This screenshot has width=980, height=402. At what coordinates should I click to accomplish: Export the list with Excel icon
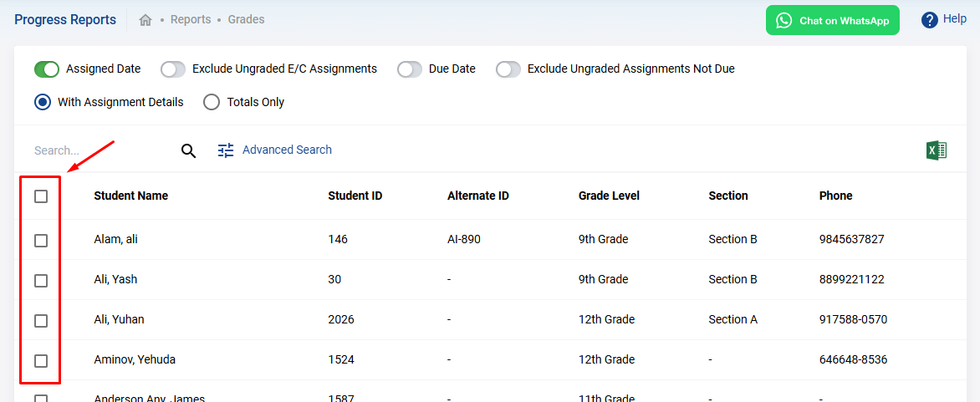pyautogui.click(x=937, y=150)
